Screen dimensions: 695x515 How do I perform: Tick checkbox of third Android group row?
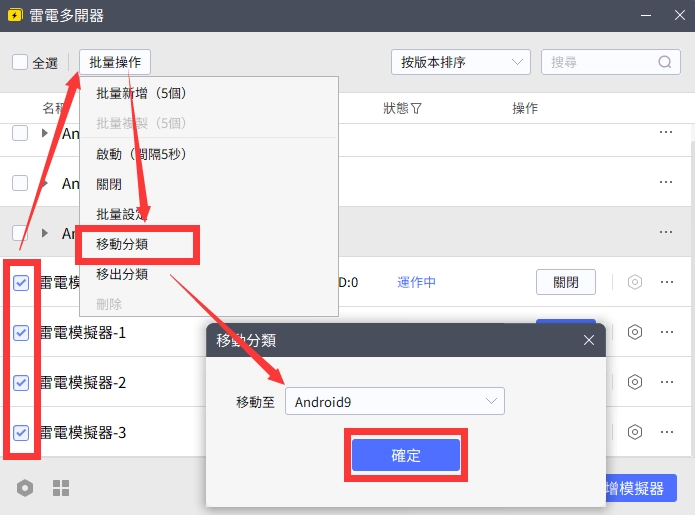point(20,233)
